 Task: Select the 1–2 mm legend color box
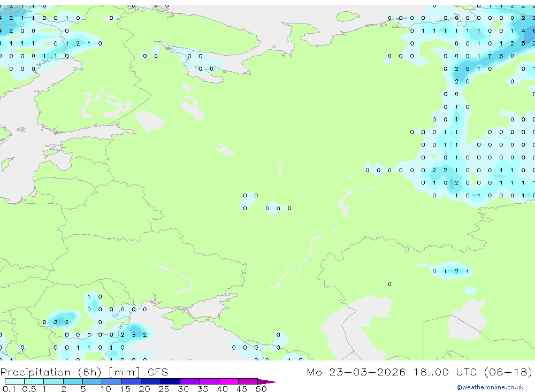tap(53, 381)
